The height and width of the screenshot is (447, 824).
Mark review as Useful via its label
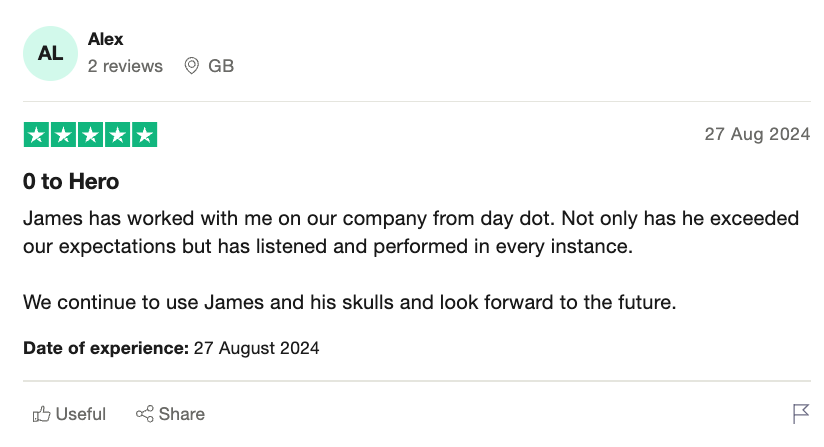81,414
